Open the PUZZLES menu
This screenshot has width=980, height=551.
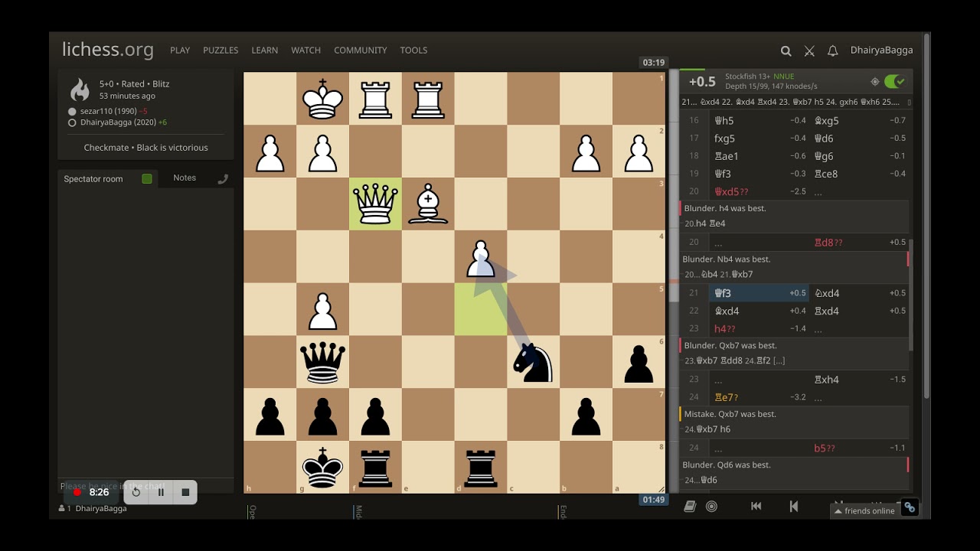pos(220,51)
